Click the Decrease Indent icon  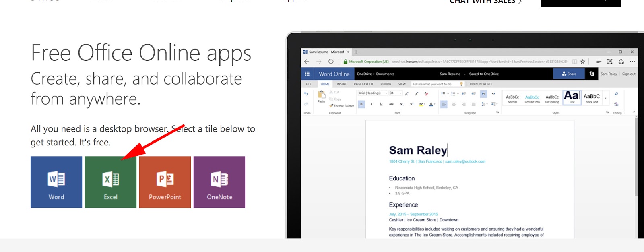pos(464,93)
